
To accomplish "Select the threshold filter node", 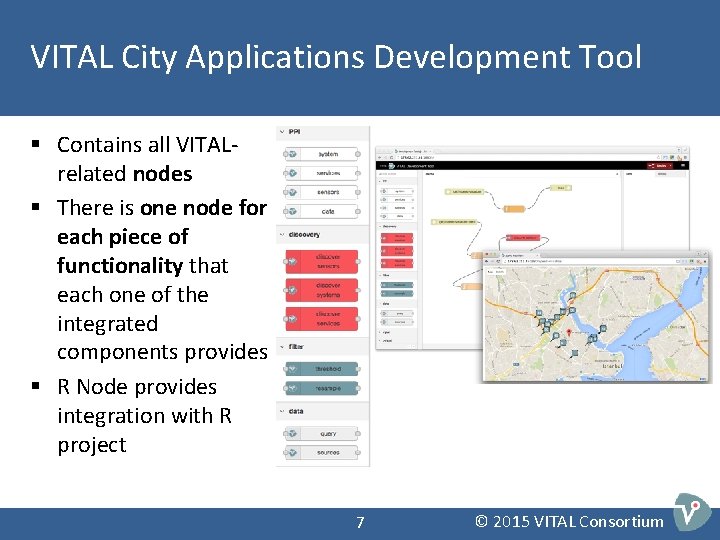I will point(322,369).
